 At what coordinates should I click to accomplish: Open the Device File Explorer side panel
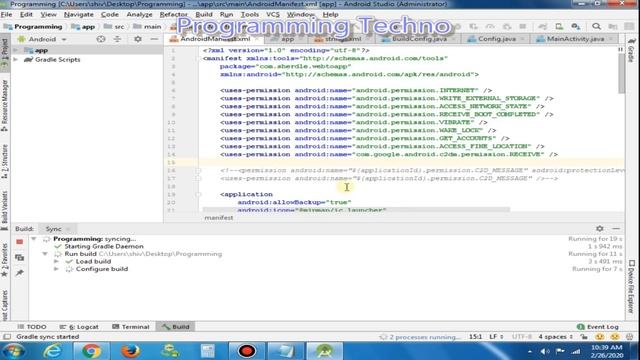coord(631,287)
